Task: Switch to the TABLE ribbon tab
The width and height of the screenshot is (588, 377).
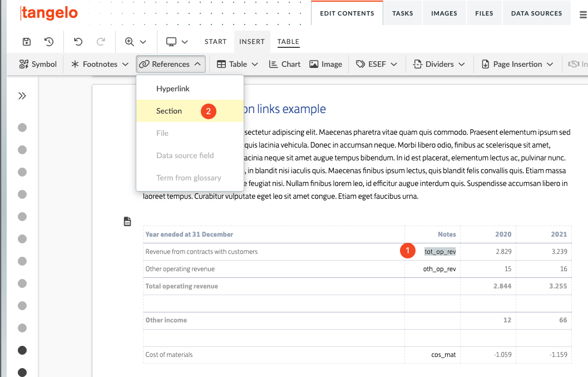Action: (288, 42)
